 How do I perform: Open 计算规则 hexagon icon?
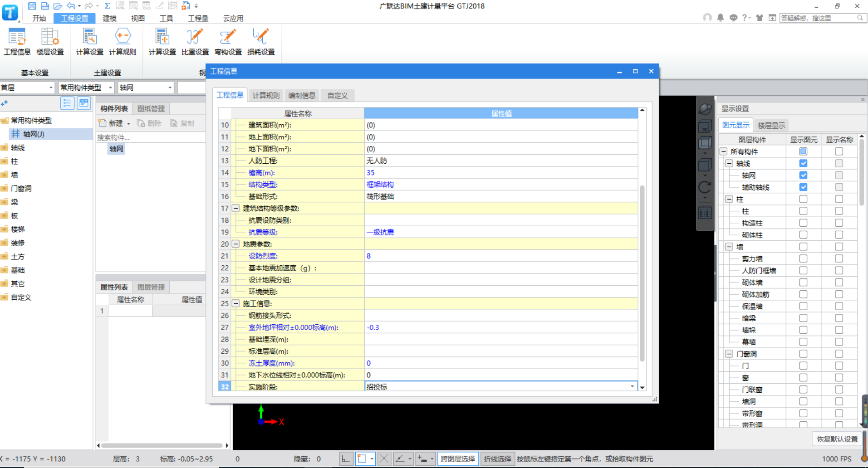click(x=123, y=42)
